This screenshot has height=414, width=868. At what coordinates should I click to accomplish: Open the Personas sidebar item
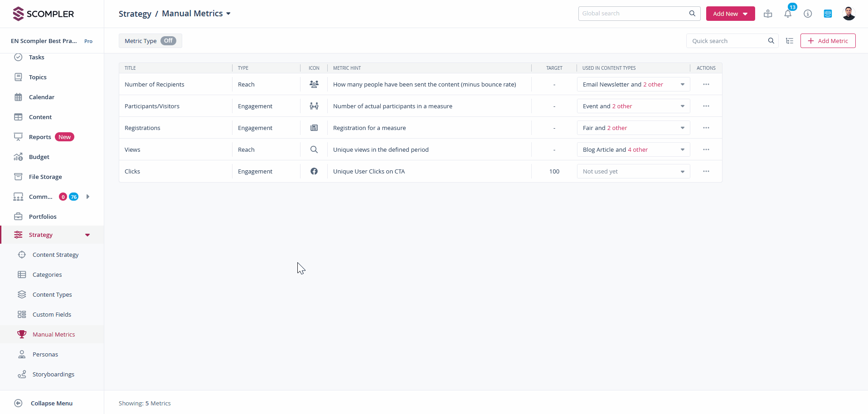(45, 354)
